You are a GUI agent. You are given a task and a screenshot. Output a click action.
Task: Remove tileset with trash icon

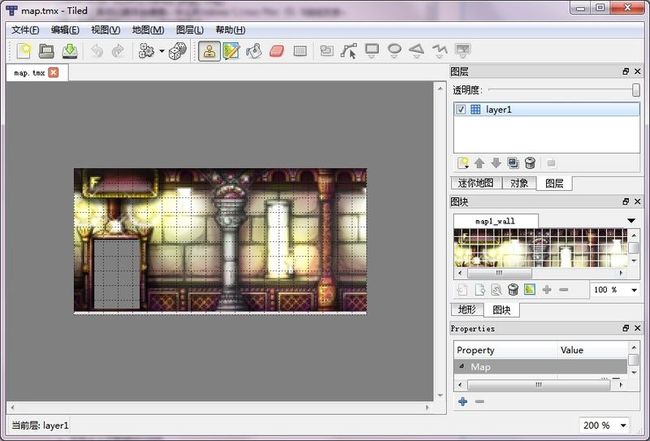[x=513, y=290]
